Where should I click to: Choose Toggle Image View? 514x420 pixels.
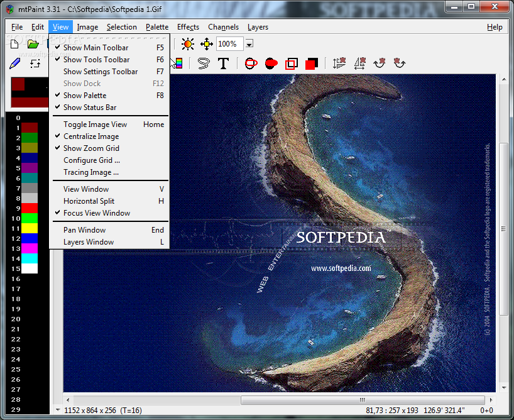[109, 124]
